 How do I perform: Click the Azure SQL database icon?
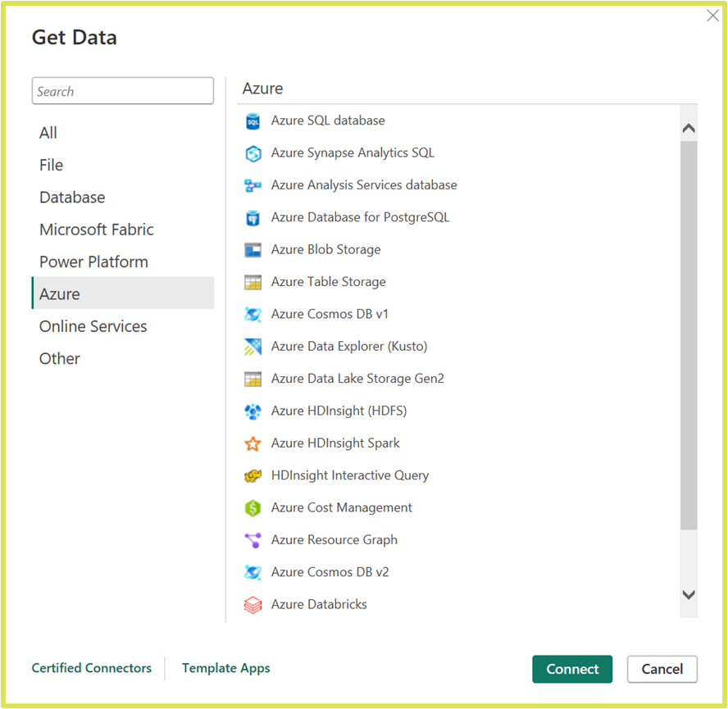coord(253,121)
